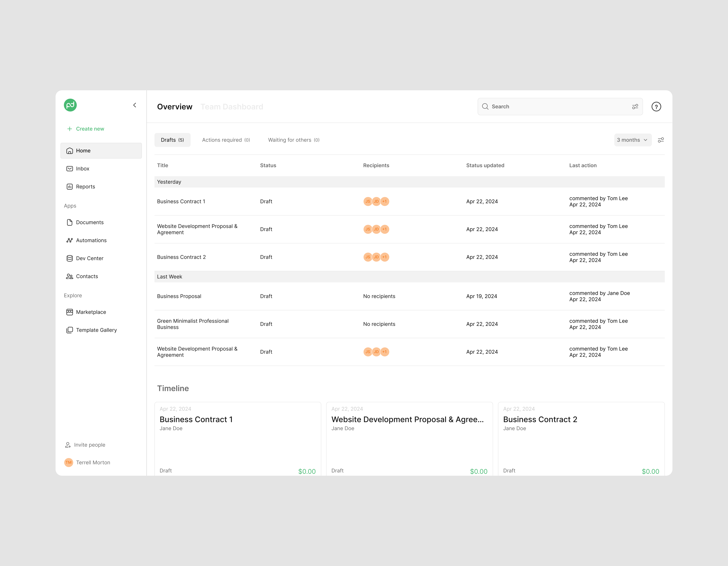Screen dimensions: 728x566
Task: Click the Search input field
Action: [x=560, y=107]
